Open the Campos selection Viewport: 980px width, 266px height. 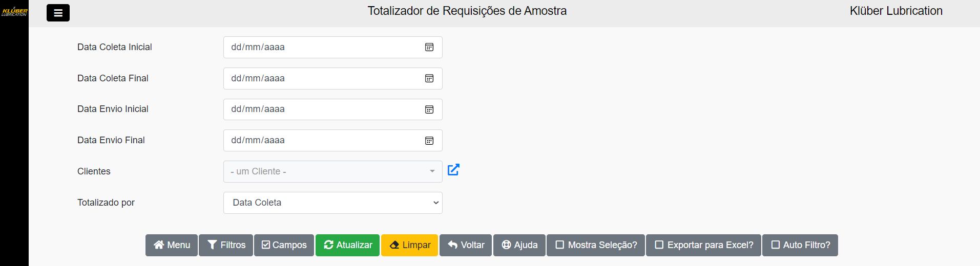pyautogui.click(x=284, y=245)
